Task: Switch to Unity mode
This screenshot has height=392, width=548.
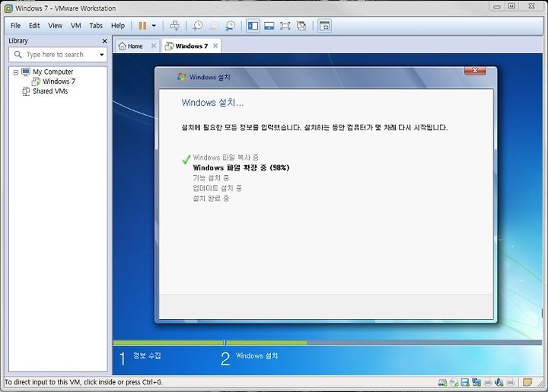Action: pos(301,26)
